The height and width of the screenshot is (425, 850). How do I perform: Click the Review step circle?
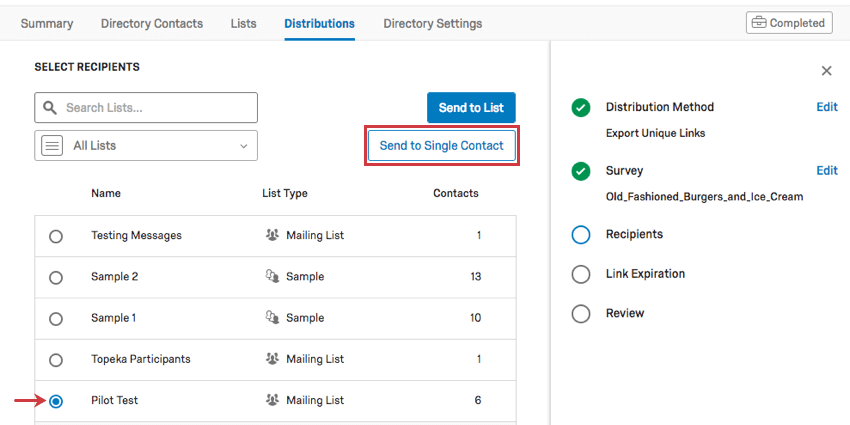click(581, 314)
